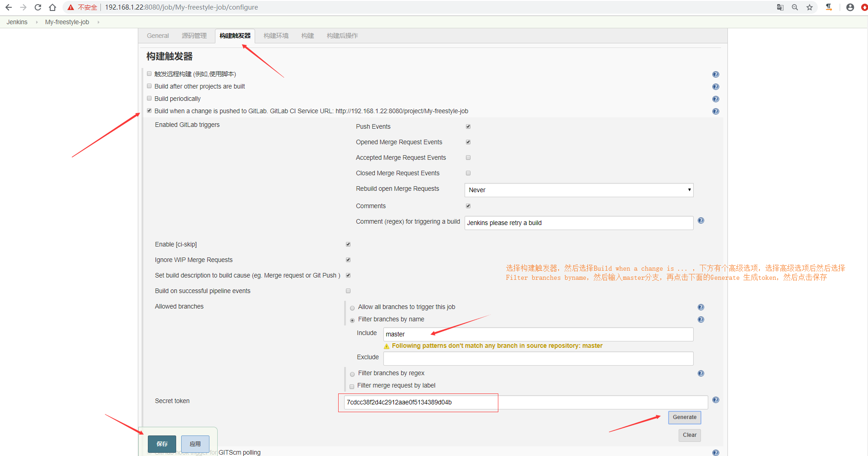The height and width of the screenshot is (456, 868).
Task: Show help for Build after other projects
Action: [x=716, y=87]
